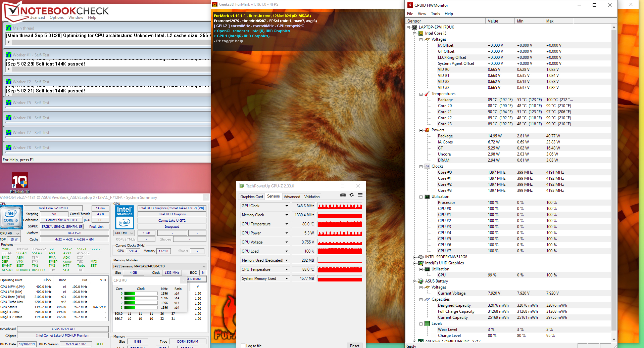The width and height of the screenshot is (644, 348).
Task: Open the Memory Used (Dedicated) sensor dropdown
Action: click(x=287, y=260)
